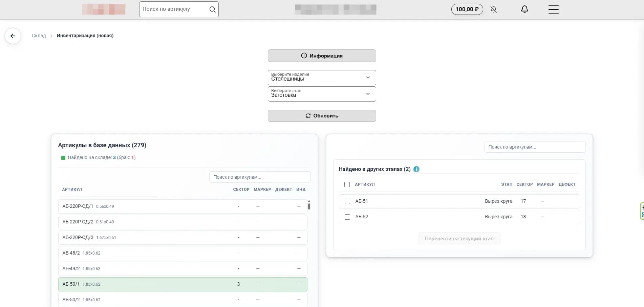Expand the chevron on the Заготовка selector
Screen dimensions: 644x307
coord(368,94)
